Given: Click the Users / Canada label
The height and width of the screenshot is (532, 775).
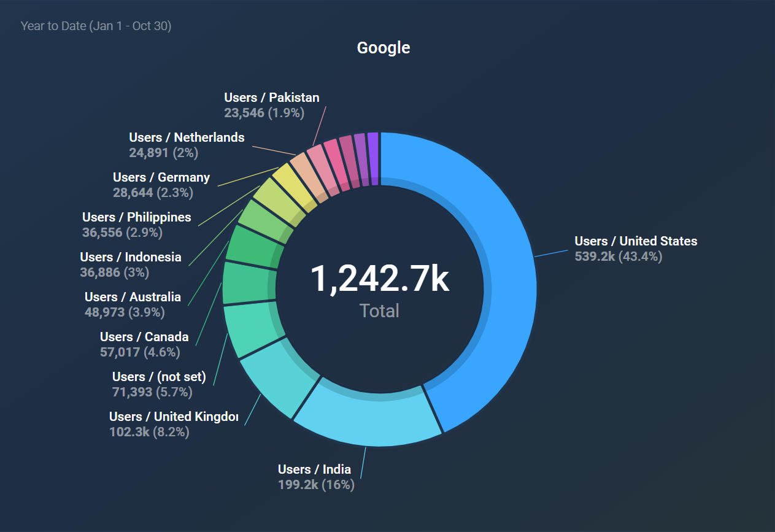Looking at the screenshot, I should (x=144, y=336).
